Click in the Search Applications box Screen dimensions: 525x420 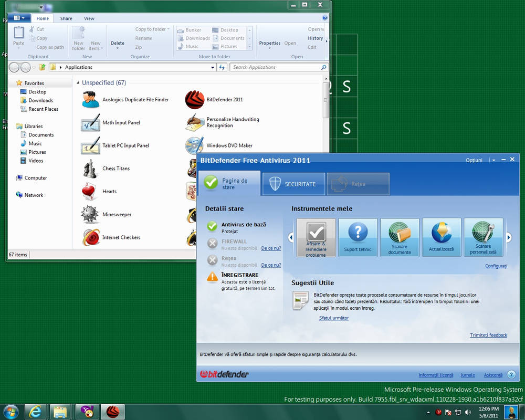pyautogui.click(x=278, y=67)
